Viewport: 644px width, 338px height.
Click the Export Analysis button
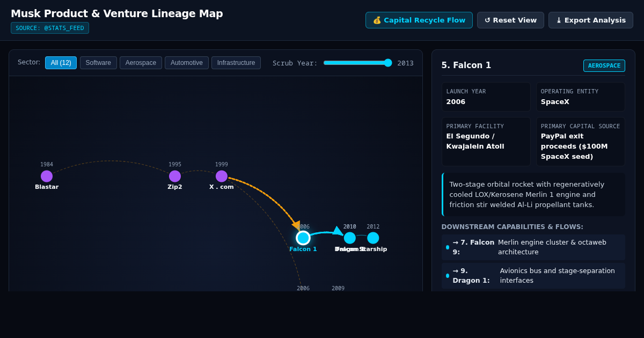[x=591, y=20]
